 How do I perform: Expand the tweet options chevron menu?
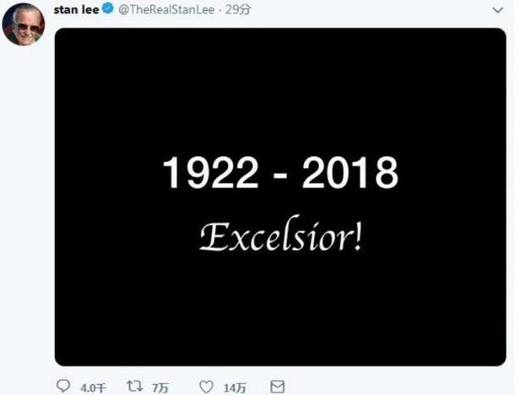498,10
